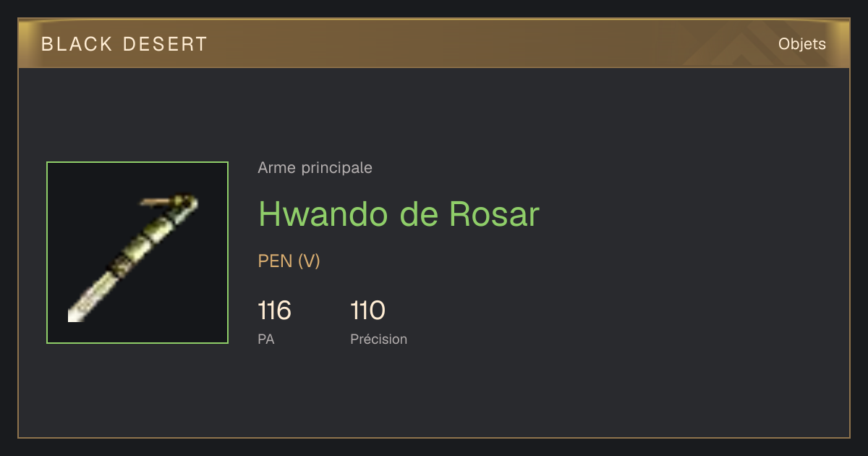This screenshot has width=868, height=456.
Task: Select the Hwando de Rosar item name
Action: click(399, 214)
